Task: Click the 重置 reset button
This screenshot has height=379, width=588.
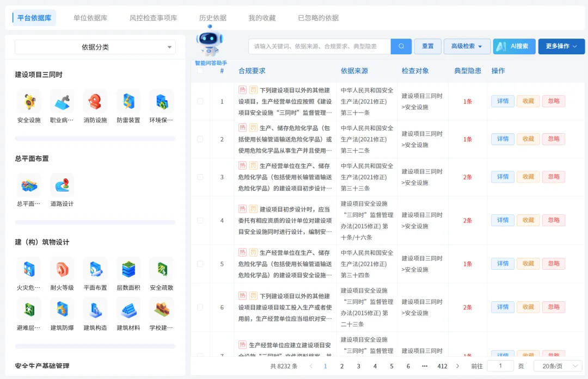Action: [427, 46]
